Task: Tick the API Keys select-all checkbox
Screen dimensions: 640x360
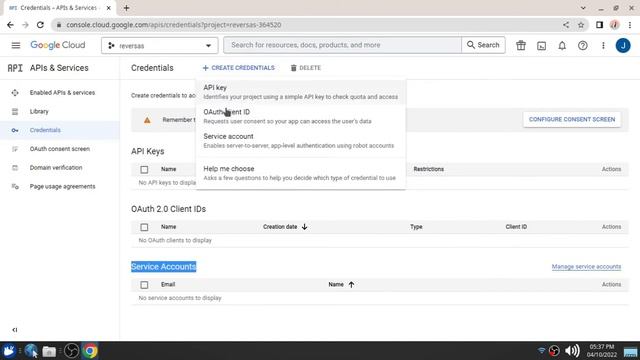Action: pos(144,169)
